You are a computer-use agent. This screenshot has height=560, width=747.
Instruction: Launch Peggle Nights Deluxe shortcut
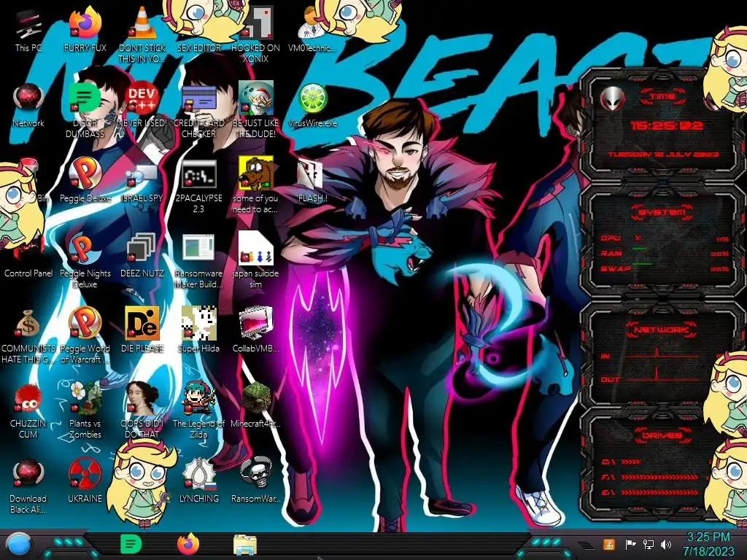pos(85,261)
